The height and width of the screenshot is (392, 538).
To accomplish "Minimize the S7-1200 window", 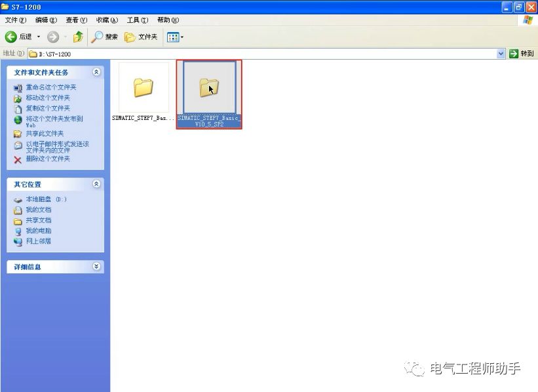I will click(x=507, y=7).
